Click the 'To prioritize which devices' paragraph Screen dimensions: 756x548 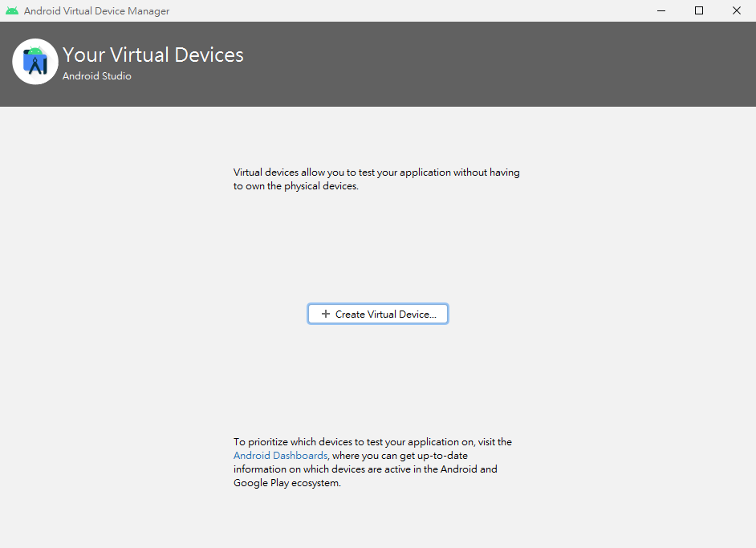tap(372, 462)
